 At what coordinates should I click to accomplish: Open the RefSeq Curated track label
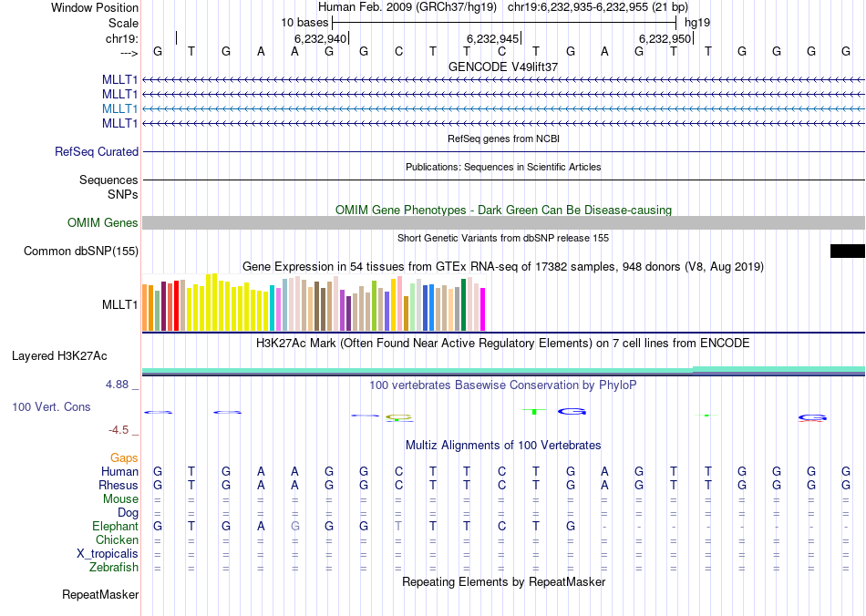[x=97, y=152]
